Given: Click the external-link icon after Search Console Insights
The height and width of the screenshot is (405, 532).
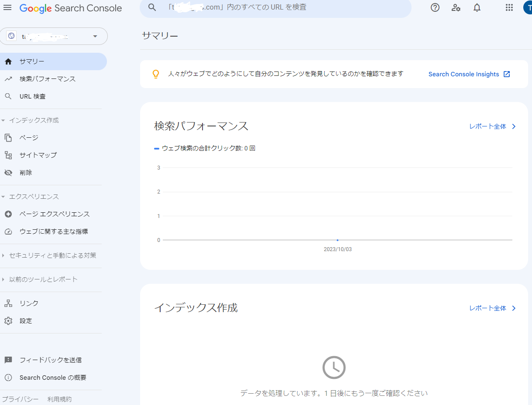Looking at the screenshot, I should tap(507, 74).
